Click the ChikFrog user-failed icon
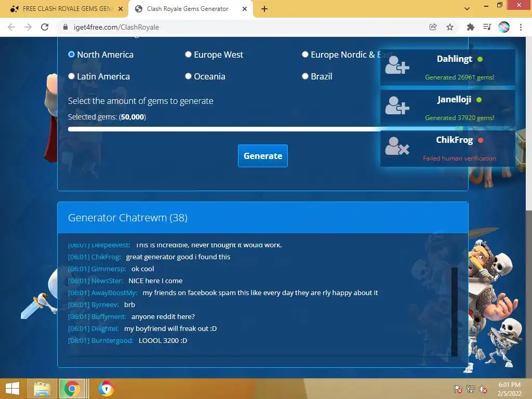Image resolution: width=532 pixels, height=399 pixels. pyautogui.click(x=397, y=146)
